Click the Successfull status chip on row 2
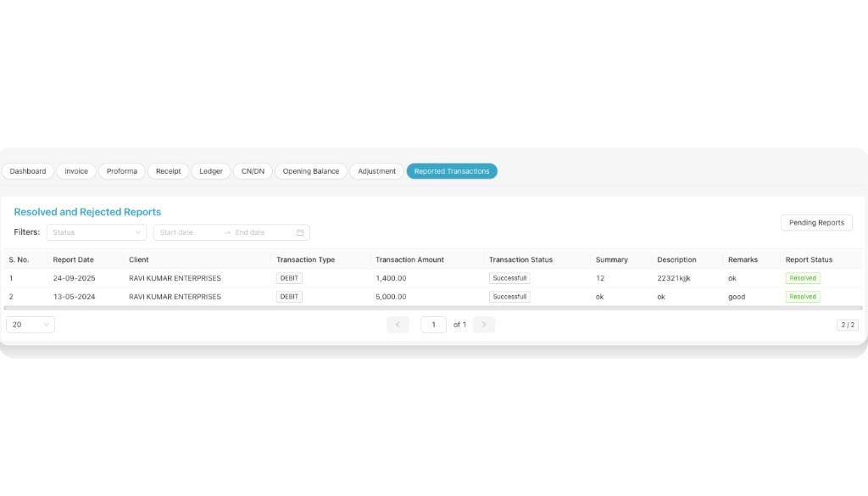868x496 pixels. click(x=509, y=296)
